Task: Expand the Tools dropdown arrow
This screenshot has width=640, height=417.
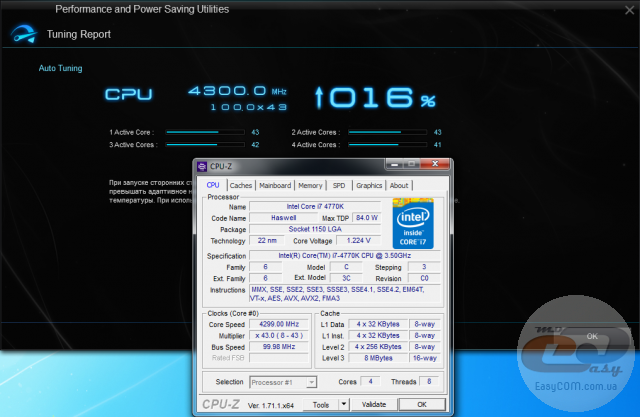Action: 344,404
